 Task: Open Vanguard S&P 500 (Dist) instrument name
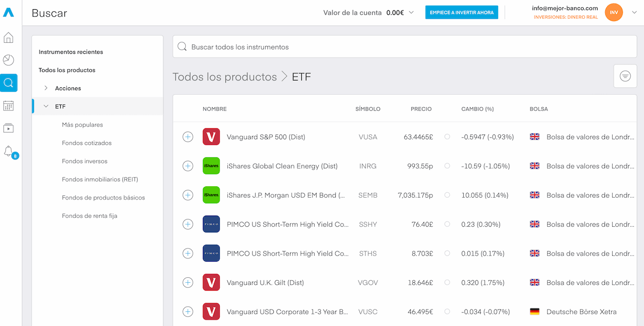tap(266, 137)
